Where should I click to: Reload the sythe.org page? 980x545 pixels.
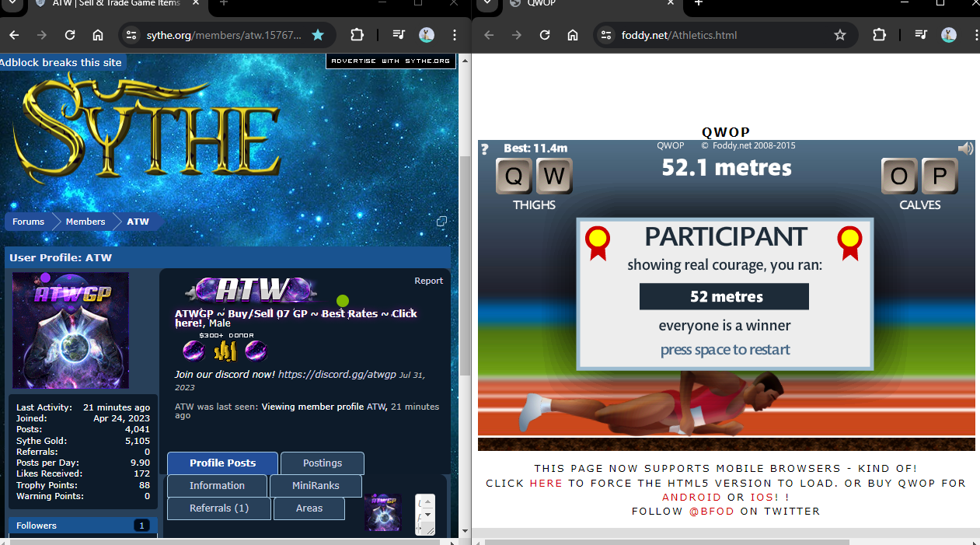70,35
